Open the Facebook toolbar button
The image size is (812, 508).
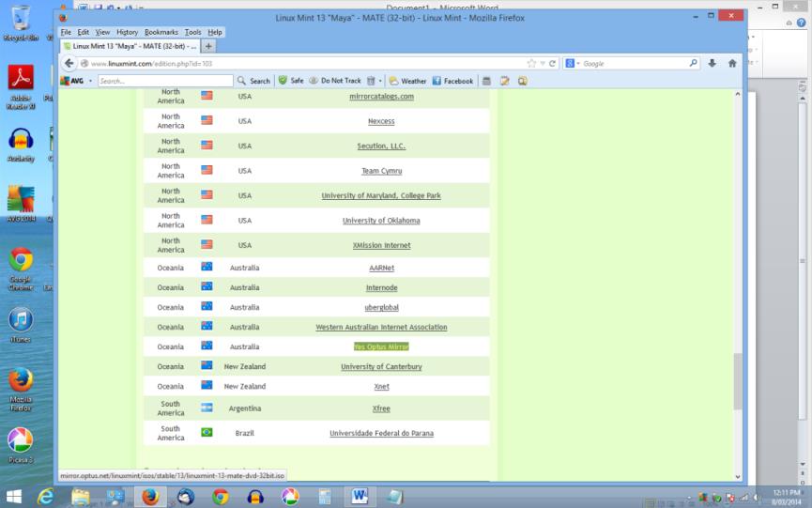(x=452, y=81)
